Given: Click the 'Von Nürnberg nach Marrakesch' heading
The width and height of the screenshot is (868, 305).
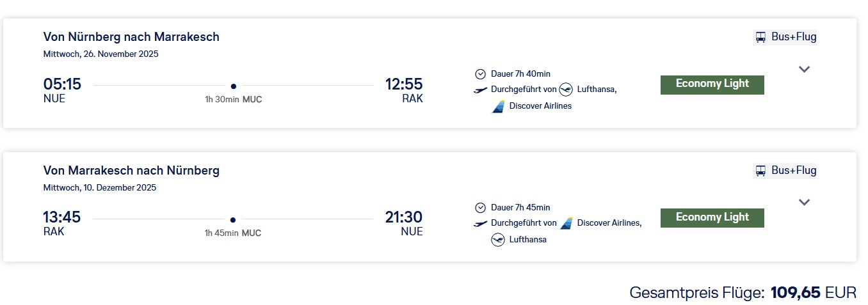Looking at the screenshot, I should click(131, 37).
